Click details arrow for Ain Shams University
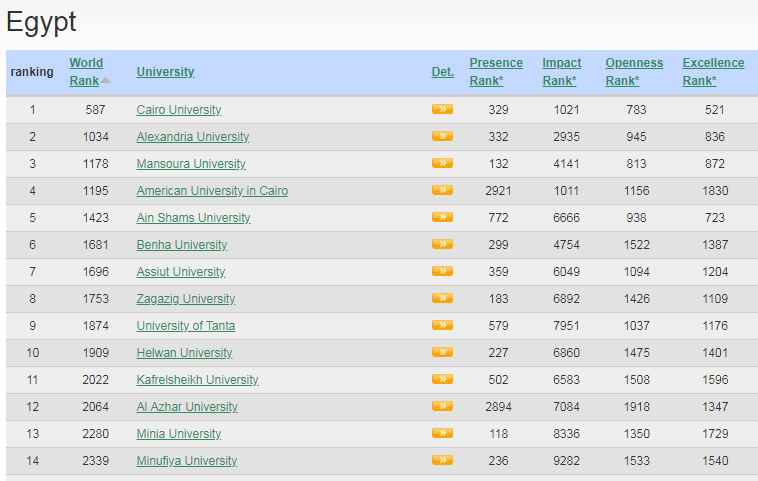 coord(442,217)
